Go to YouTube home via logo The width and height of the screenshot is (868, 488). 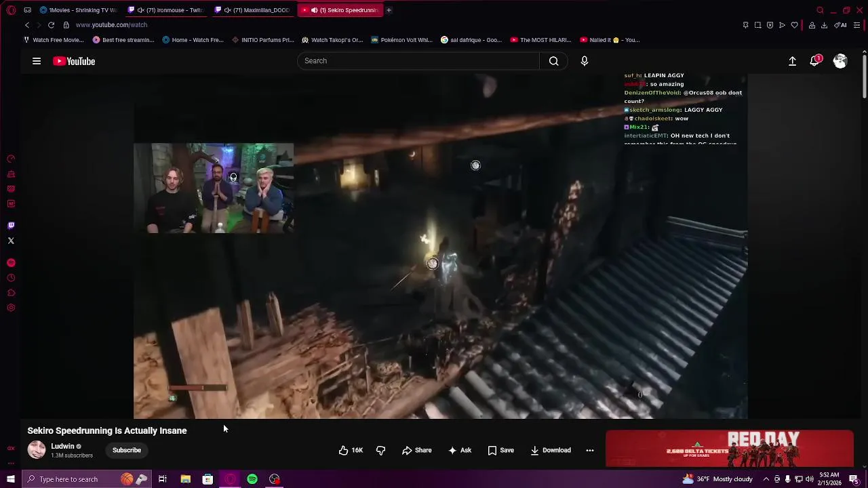(x=74, y=61)
